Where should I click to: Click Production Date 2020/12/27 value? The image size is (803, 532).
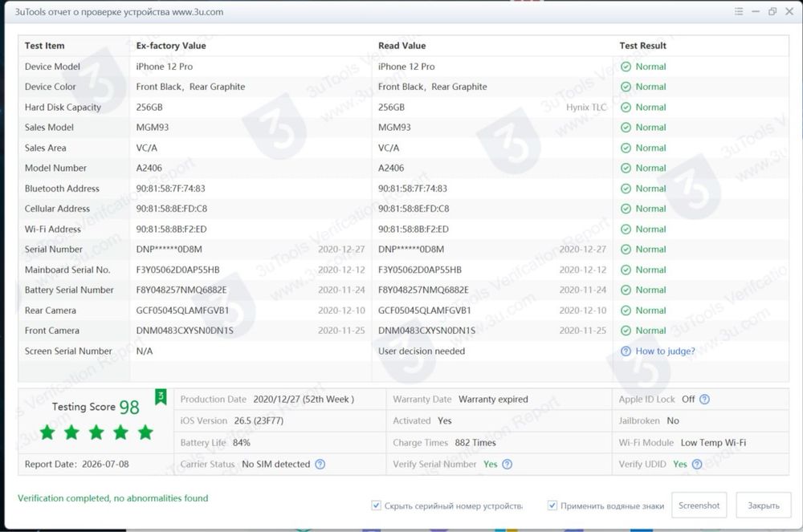(x=304, y=399)
